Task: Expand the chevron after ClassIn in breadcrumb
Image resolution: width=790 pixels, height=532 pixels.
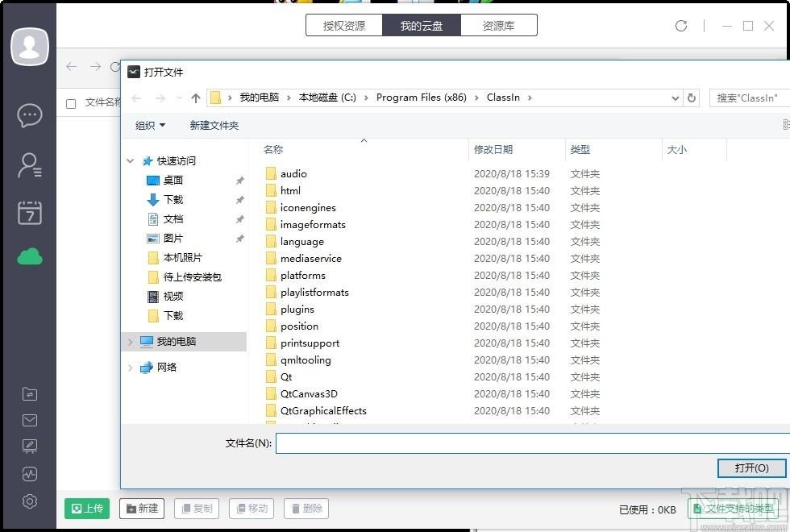Action: [530, 98]
